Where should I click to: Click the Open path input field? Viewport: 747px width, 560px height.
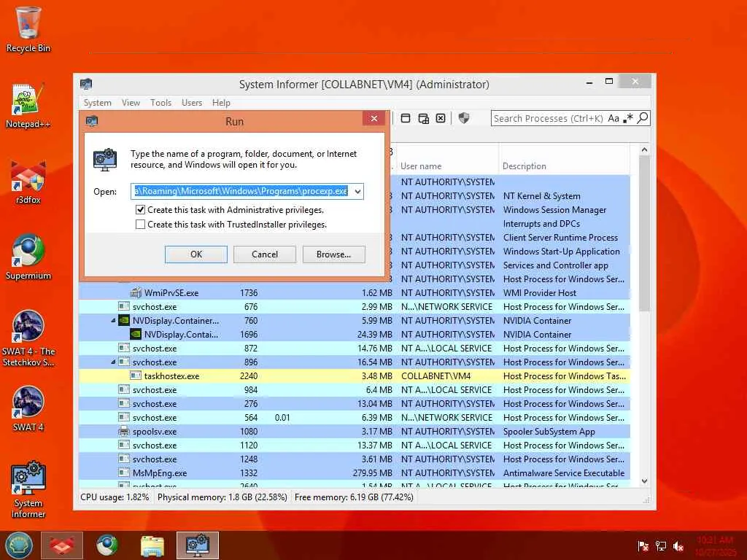pos(241,192)
